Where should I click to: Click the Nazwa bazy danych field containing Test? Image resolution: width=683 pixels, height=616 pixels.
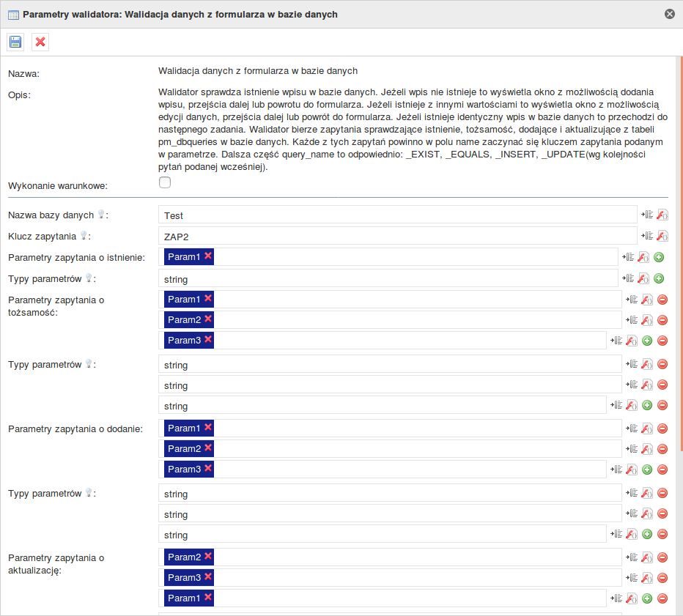tap(397, 215)
